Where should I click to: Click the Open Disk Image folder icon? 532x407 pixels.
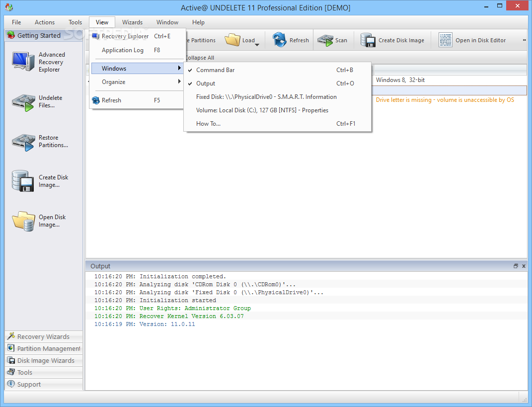(23, 221)
